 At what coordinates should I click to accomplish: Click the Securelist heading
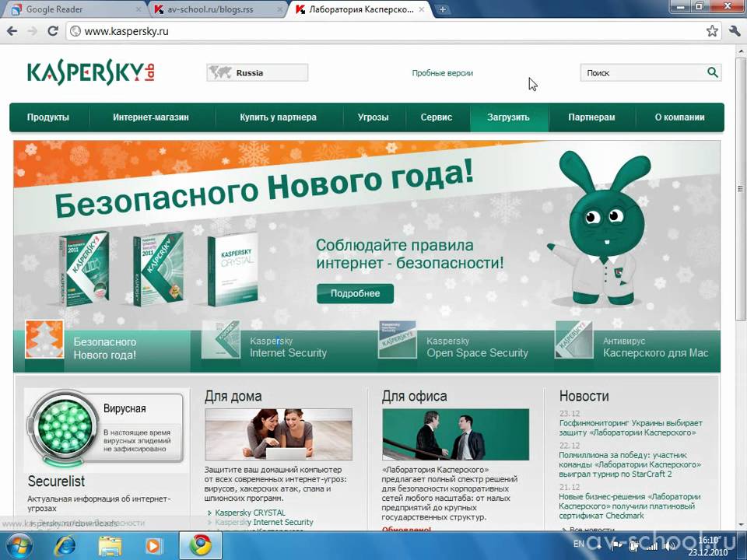click(x=56, y=481)
